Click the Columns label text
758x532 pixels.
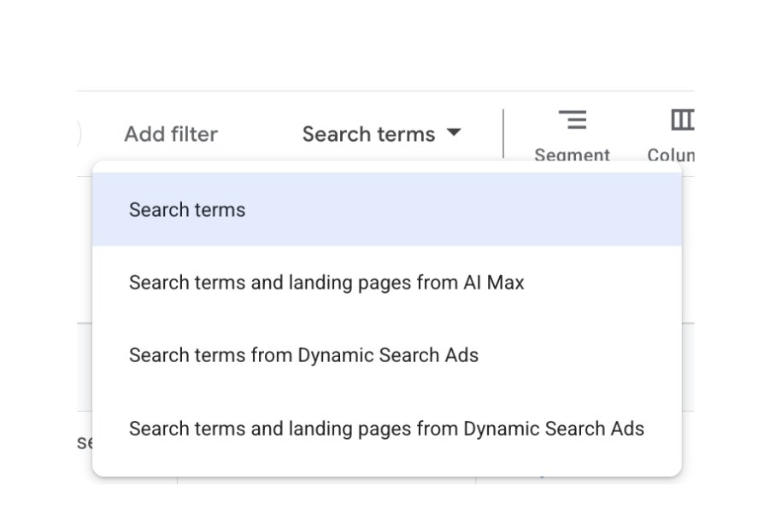pyautogui.click(x=672, y=155)
